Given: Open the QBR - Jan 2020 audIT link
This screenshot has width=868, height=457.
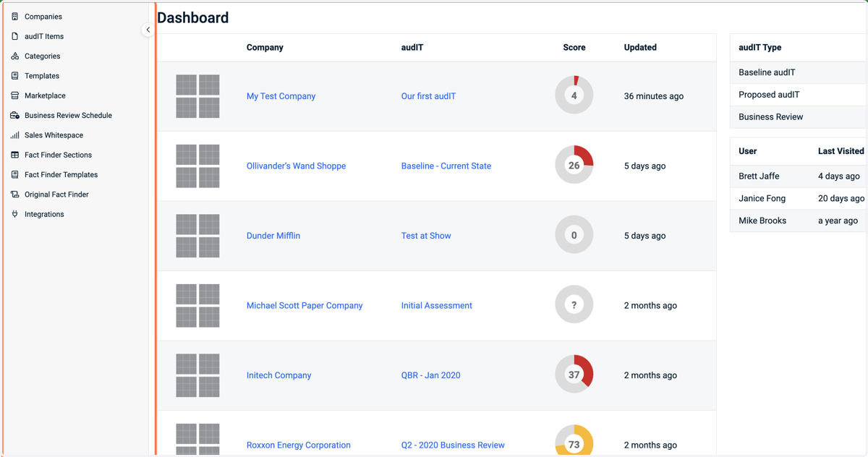Looking at the screenshot, I should (x=430, y=375).
